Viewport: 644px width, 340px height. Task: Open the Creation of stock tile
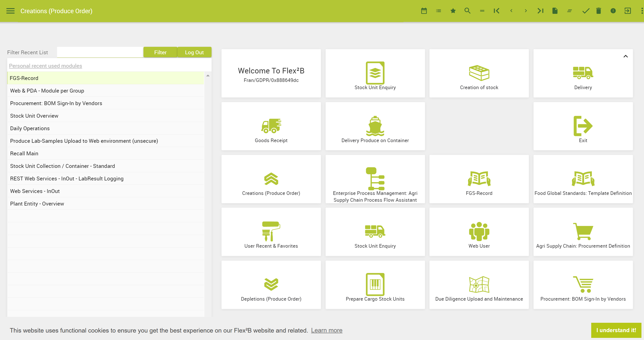click(479, 73)
